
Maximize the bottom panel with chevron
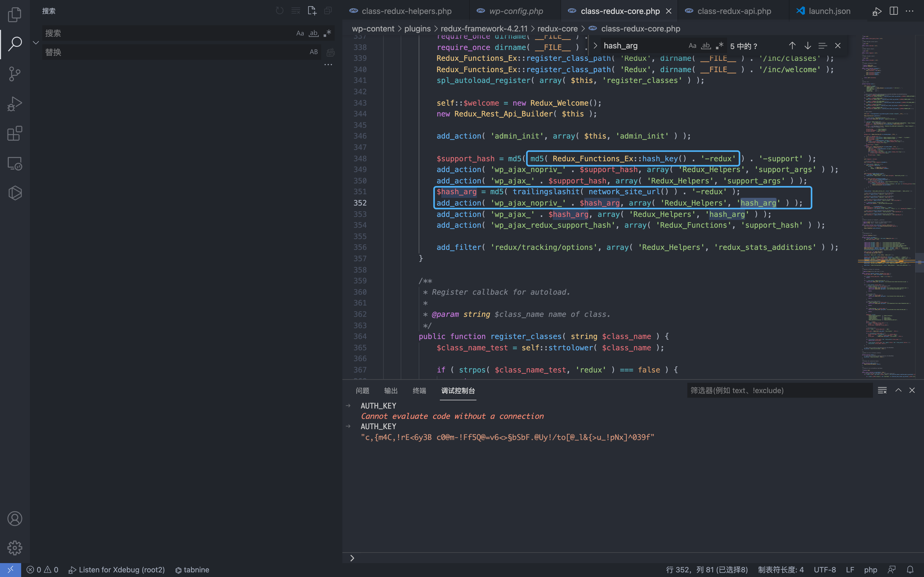tap(898, 390)
